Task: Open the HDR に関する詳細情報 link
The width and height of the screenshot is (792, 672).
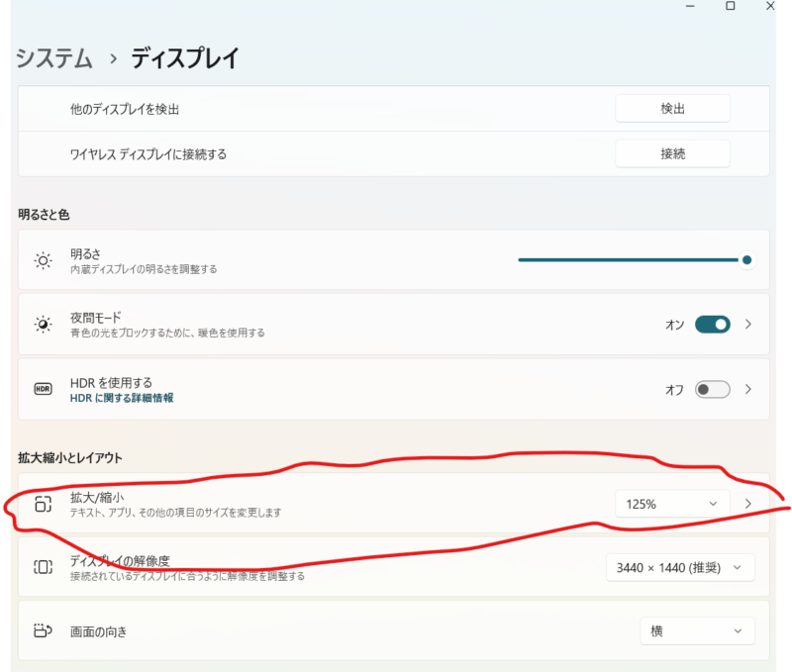Action: (x=122, y=398)
